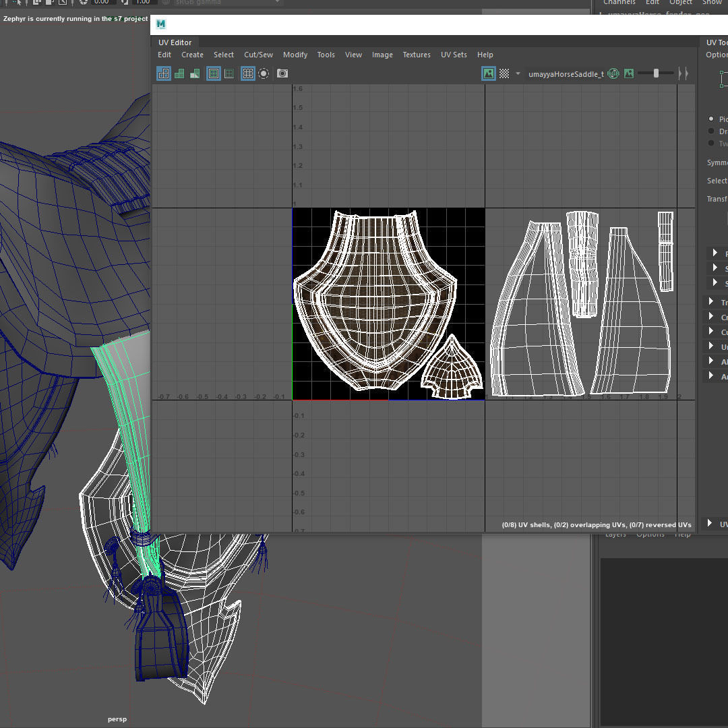This screenshot has width=728, height=728.
Task: Toggle texture borders display icon
Action: point(214,73)
